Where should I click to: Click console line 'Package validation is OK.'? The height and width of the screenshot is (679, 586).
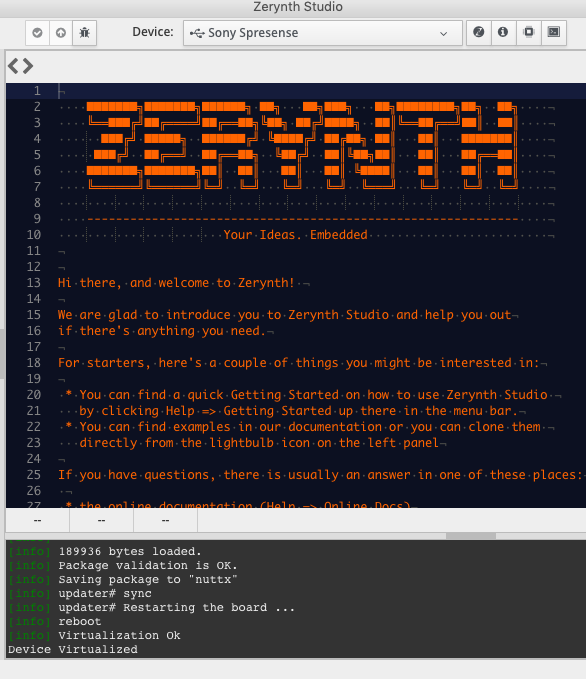(x=148, y=566)
